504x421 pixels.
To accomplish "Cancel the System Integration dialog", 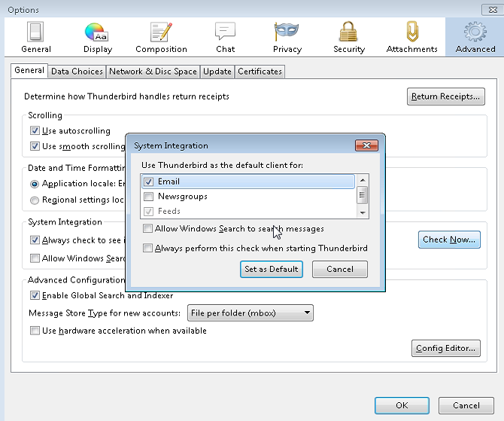I will click(340, 269).
